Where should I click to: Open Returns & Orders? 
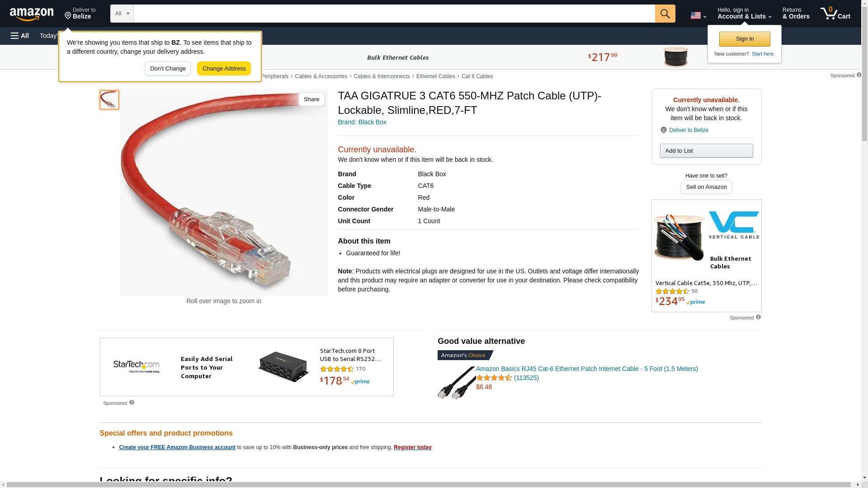(x=796, y=14)
